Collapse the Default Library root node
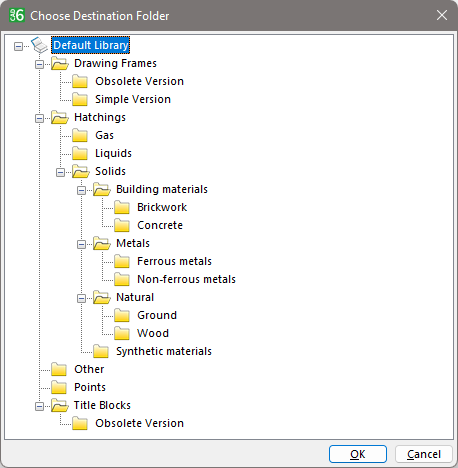This screenshot has height=468, width=458. point(18,46)
